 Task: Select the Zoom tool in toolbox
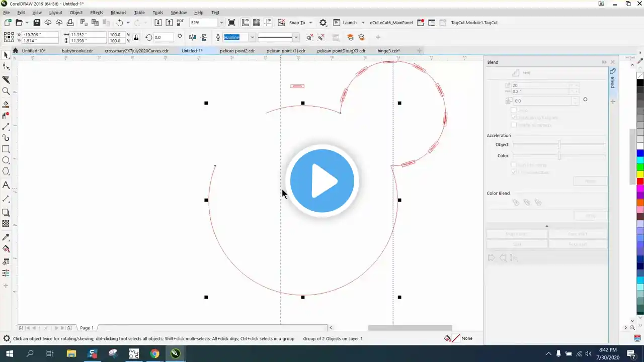point(6,91)
